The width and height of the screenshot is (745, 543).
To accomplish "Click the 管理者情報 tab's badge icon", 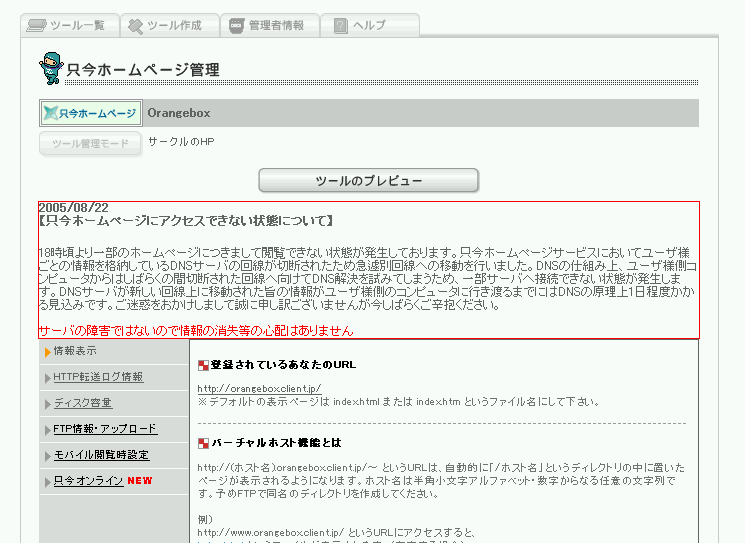I will point(235,25).
